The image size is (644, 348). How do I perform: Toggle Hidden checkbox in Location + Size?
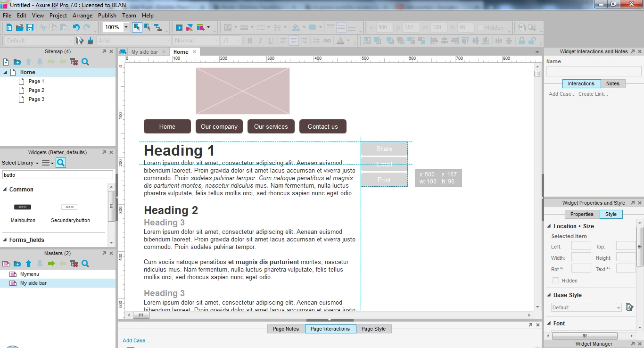coord(555,280)
